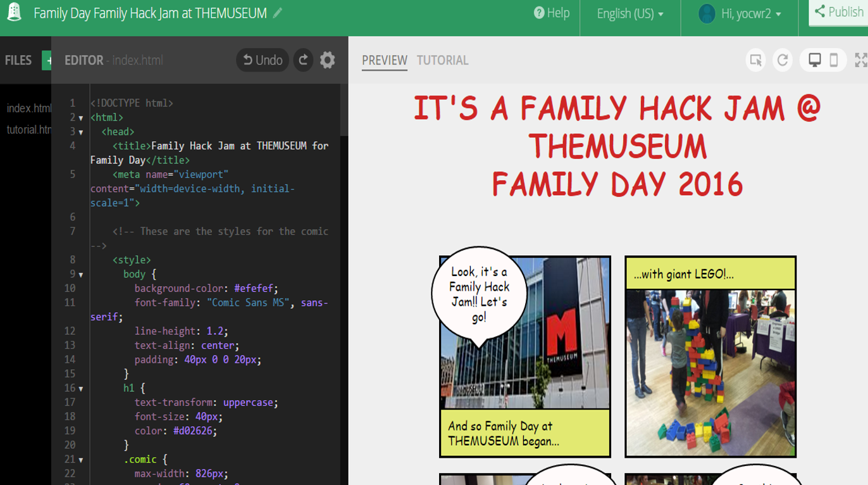The height and width of the screenshot is (485, 868).
Task: Click the project title text
Action: (x=150, y=13)
